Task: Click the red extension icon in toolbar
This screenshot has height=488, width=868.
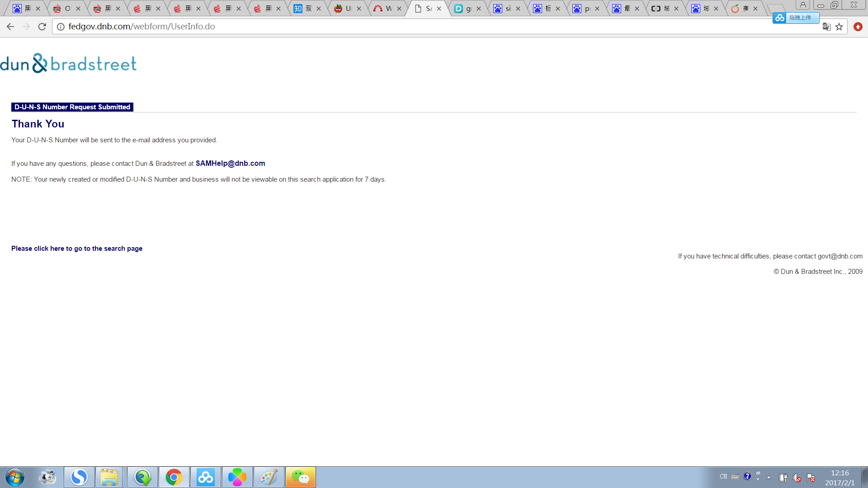Action: pyautogui.click(x=858, y=27)
